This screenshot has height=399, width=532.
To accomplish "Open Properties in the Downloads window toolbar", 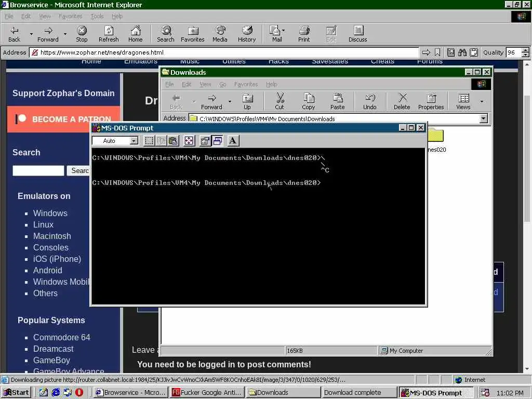I will tap(431, 102).
